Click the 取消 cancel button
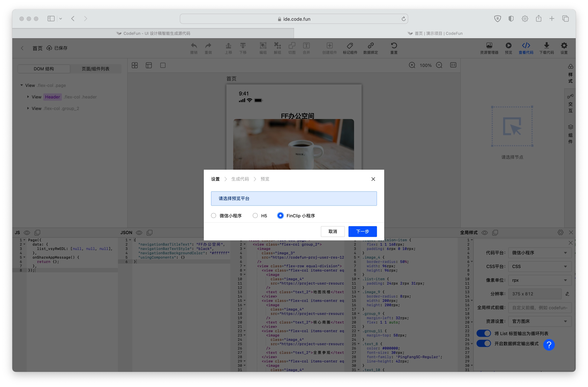588x387 pixels. click(x=333, y=231)
